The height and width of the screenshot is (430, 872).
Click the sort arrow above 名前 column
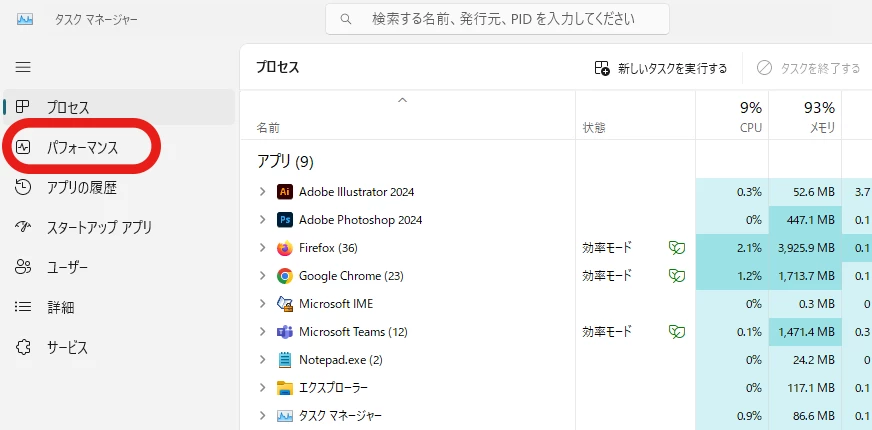[x=403, y=100]
